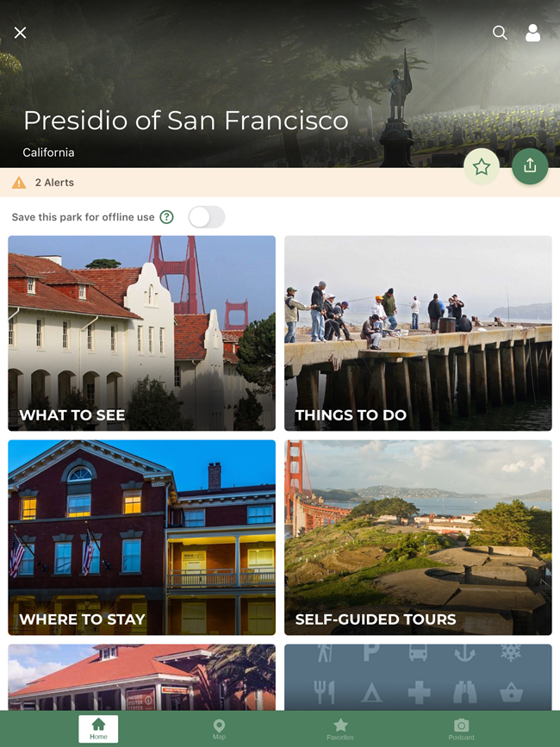Tap the search magnifier icon
This screenshot has height=747, width=560.
tap(500, 33)
